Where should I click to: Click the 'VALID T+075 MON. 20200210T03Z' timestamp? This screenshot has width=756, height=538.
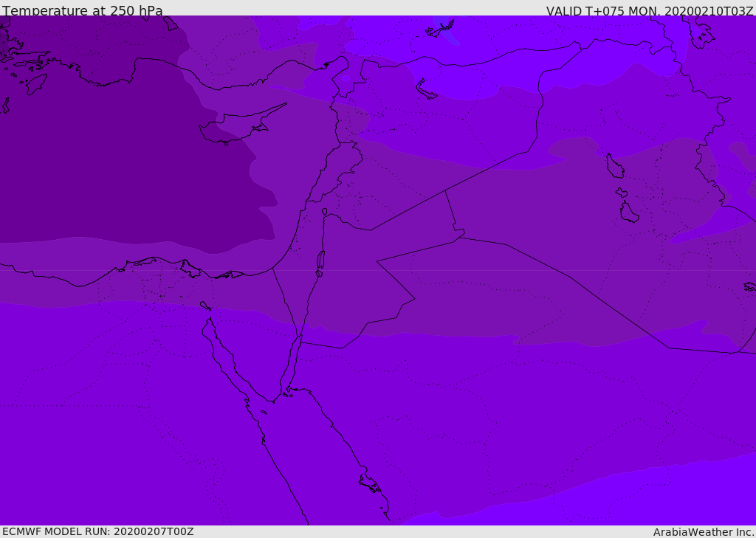(650, 10)
